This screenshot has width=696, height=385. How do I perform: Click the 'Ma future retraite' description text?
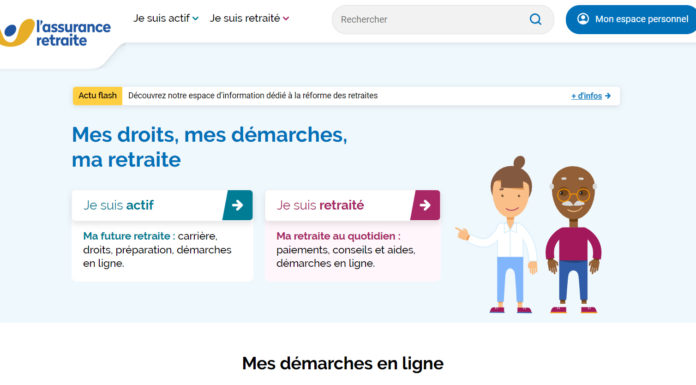tap(157, 250)
